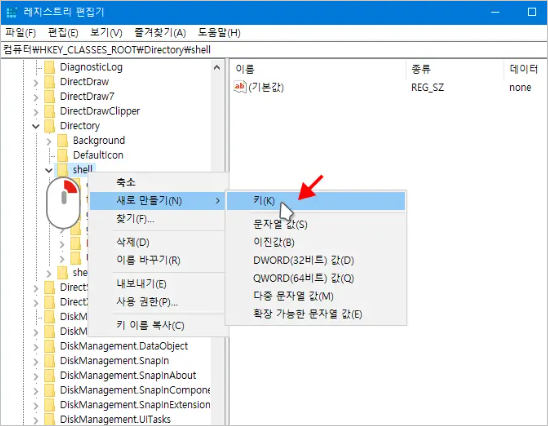Collapse the shell key
The image size is (548, 426).
click(x=49, y=170)
